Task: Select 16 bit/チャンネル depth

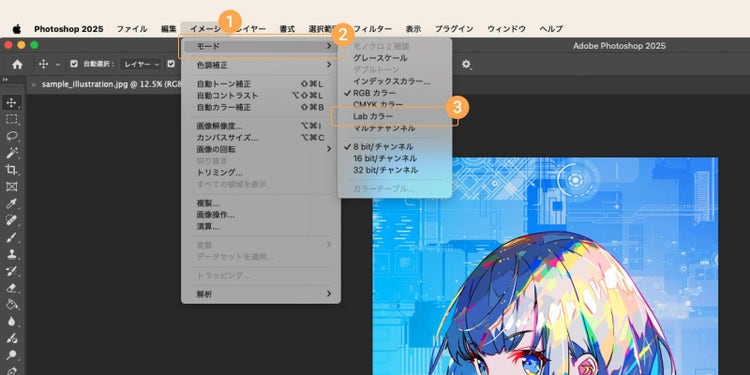Action: [395, 158]
